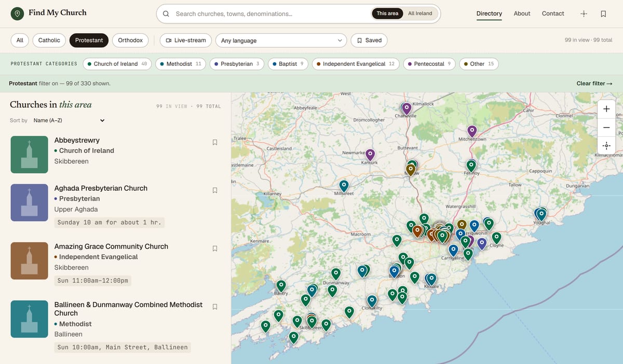623x364 pixels.
Task: Click the 'Sunday 10 am for about 1 hr.' text
Action: click(x=110, y=222)
